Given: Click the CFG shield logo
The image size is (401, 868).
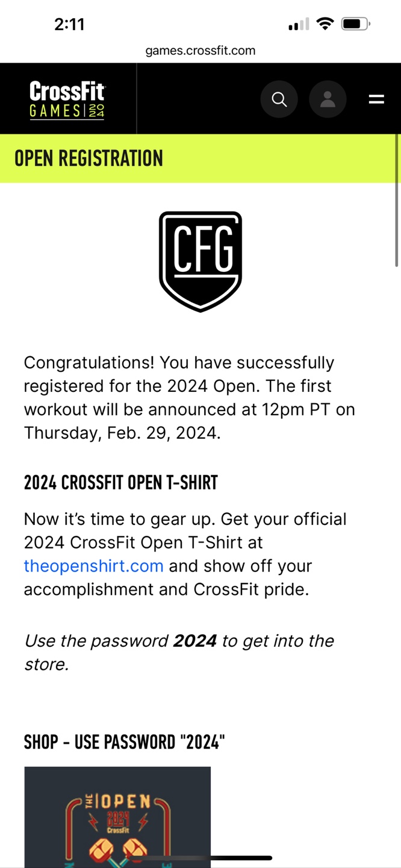Looking at the screenshot, I should [x=200, y=262].
